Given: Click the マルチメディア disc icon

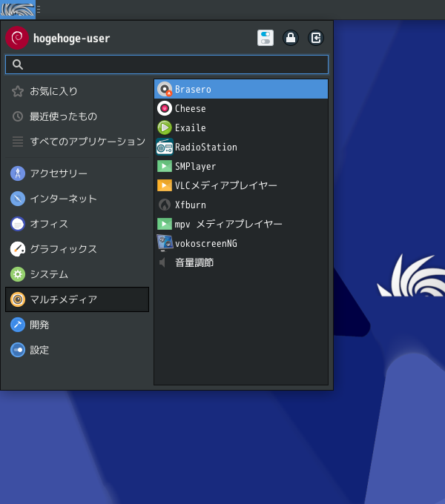Looking at the screenshot, I should click(x=18, y=299).
